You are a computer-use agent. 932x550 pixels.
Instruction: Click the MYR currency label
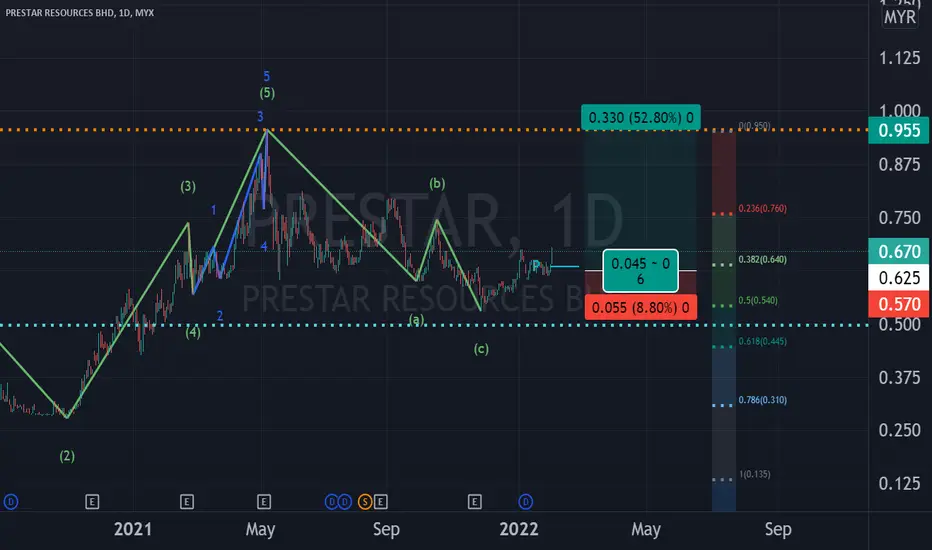(x=900, y=17)
